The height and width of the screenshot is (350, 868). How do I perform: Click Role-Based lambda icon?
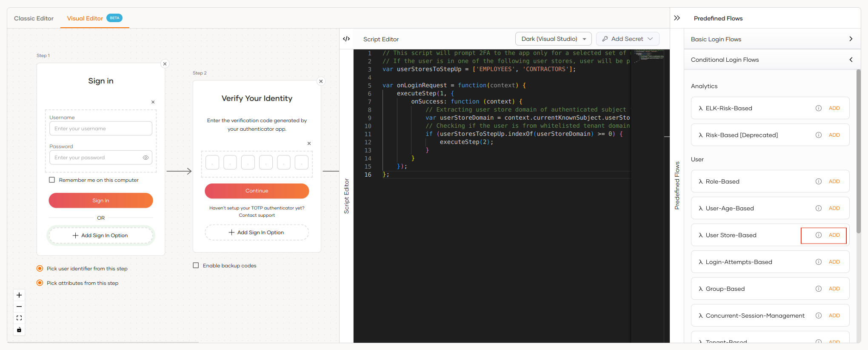point(700,181)
